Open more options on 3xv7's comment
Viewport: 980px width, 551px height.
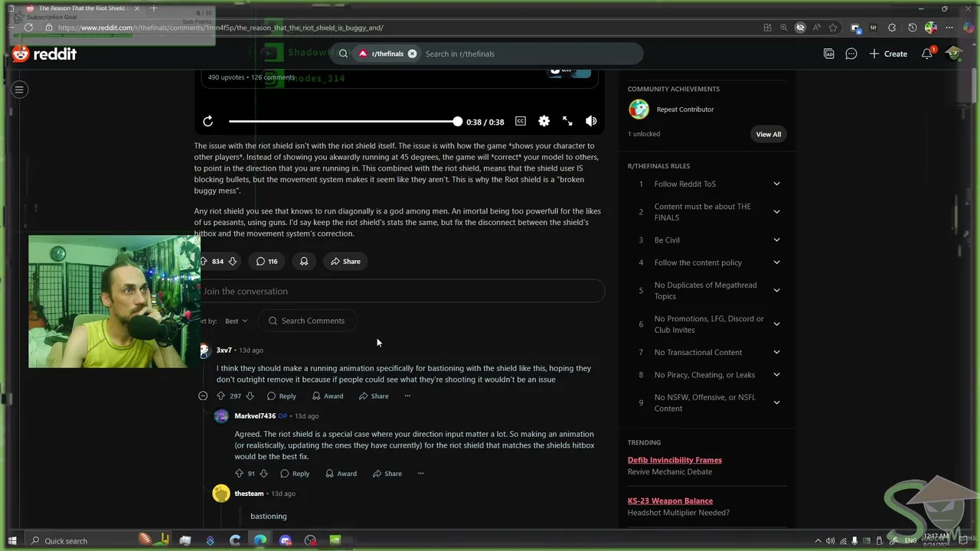point(407,396)
